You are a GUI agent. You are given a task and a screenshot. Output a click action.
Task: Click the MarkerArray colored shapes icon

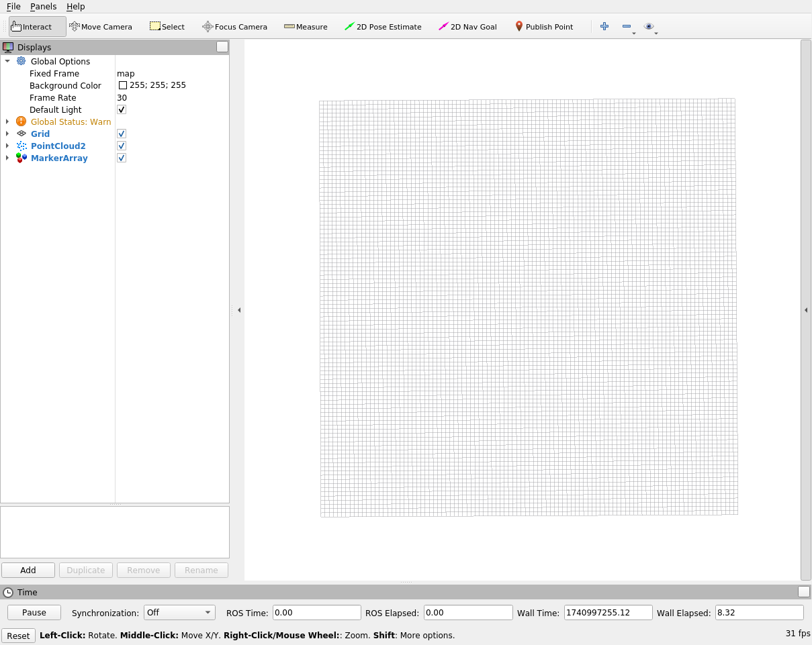coord(21,158)
